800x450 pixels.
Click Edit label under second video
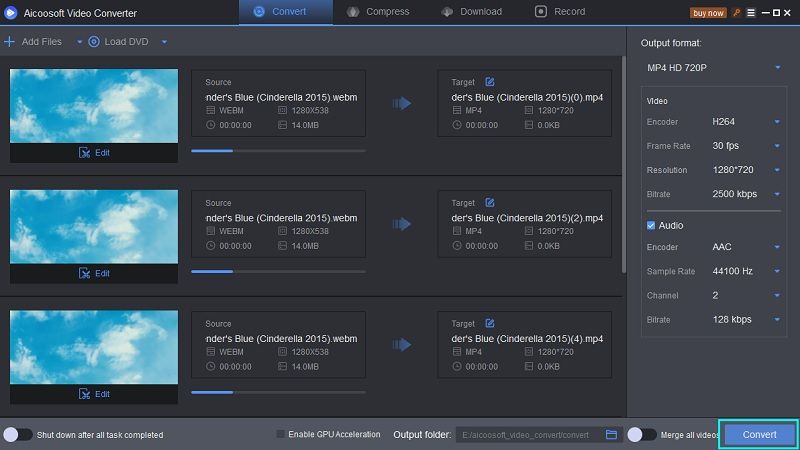pos(102,273)
